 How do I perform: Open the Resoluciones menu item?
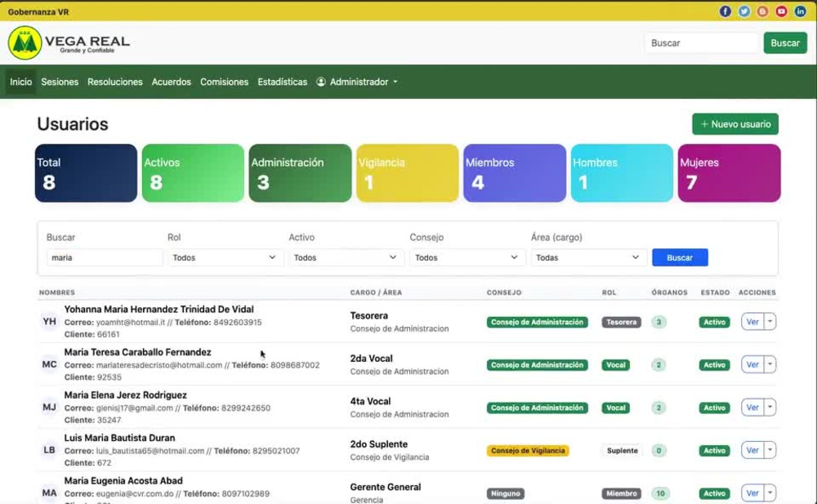coord(115,82)
